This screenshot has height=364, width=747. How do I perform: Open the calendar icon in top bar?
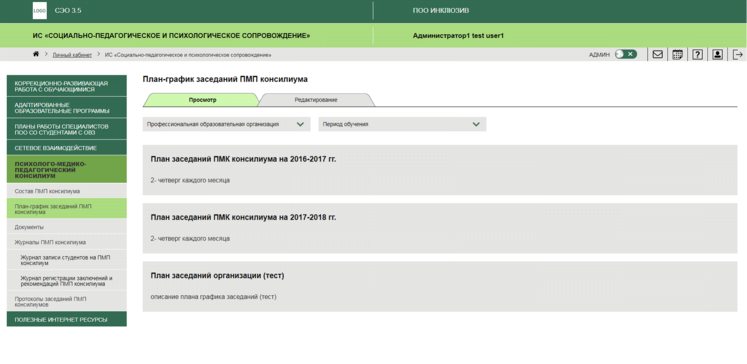[x=677, y=54]
